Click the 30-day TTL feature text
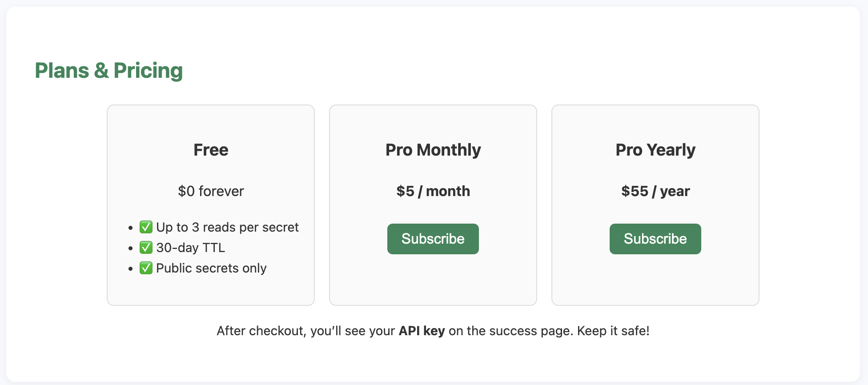868x385 pixels. pyautogui.click(x=190, y=248)
